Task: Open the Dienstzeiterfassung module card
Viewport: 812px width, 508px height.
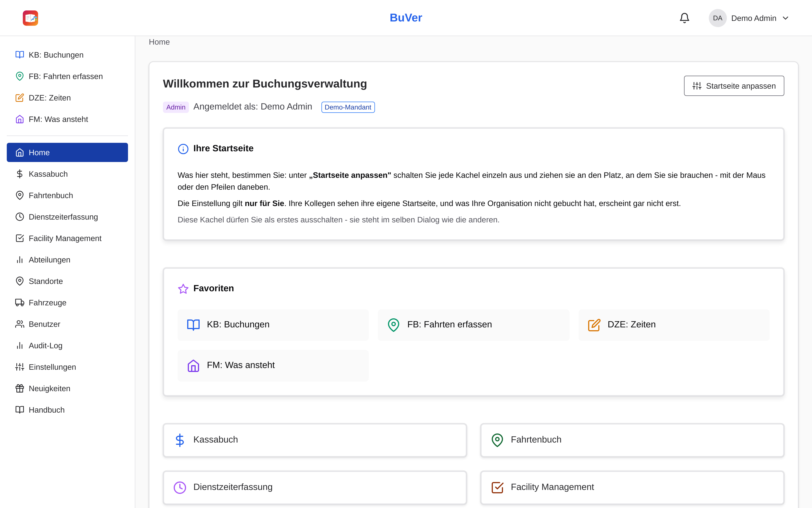Action: [315, 487]
